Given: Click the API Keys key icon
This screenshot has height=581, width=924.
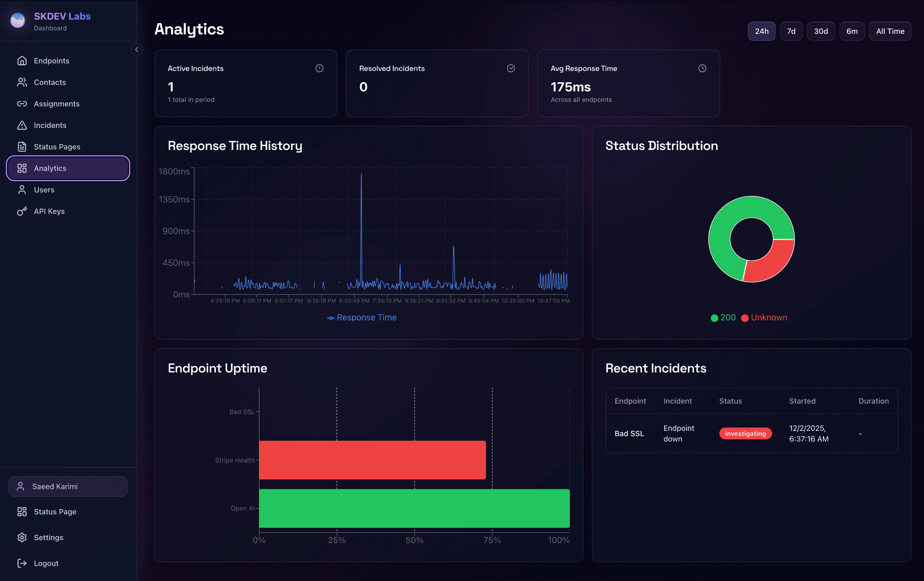Looking at the screenshot, I should (x=22, y=211).
